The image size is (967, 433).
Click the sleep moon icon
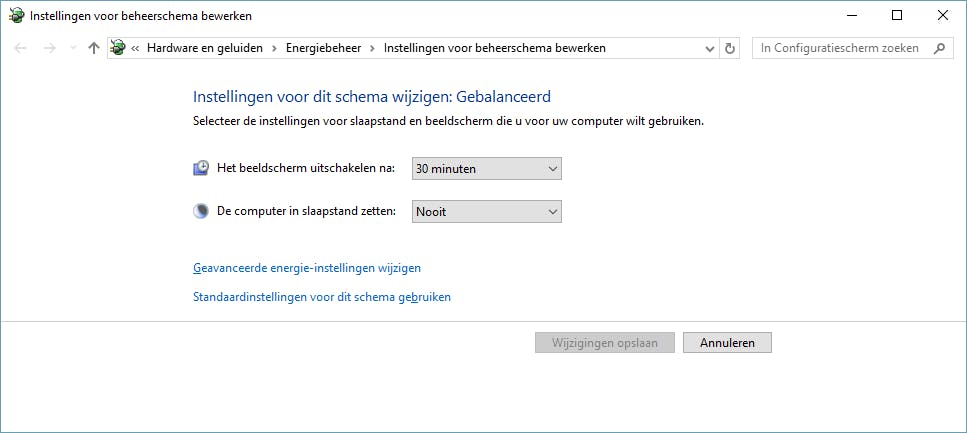tap(201, 212)
